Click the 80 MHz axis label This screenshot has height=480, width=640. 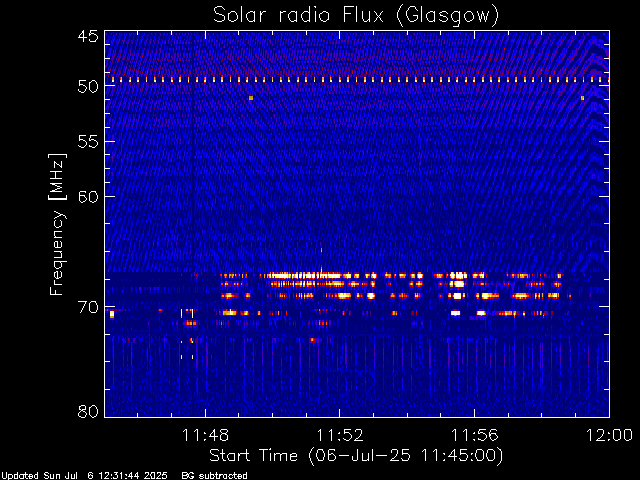(88, 411)
